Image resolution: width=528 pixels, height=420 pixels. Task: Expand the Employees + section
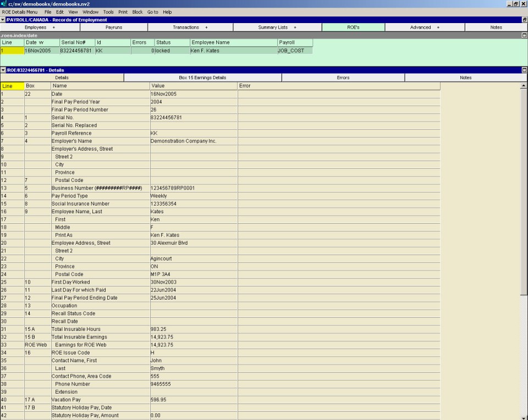click(x=40, y=27)
